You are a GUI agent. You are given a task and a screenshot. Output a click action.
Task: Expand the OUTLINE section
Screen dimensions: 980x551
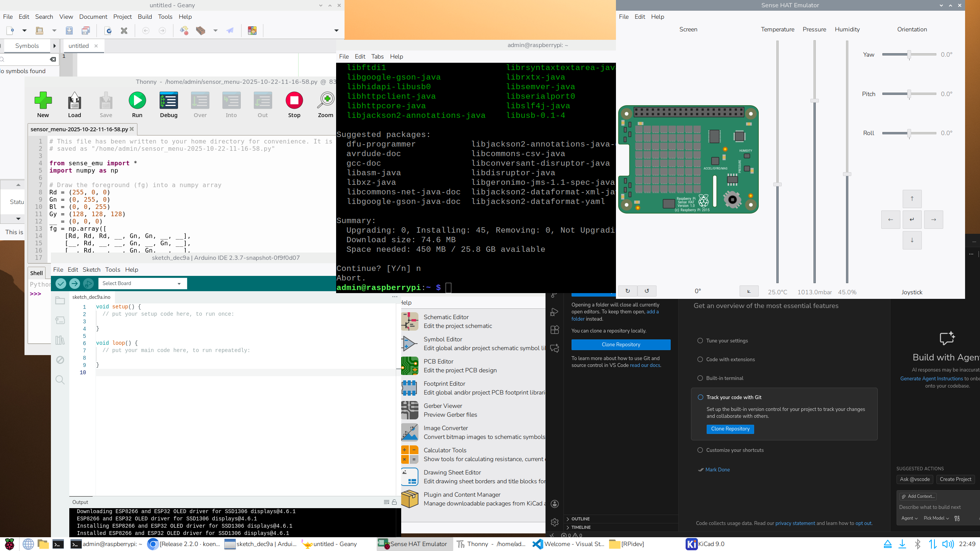pos(580,519)
